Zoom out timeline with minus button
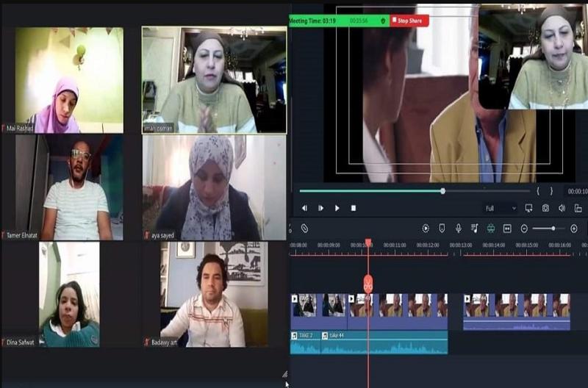 click(x=524, y=229)
